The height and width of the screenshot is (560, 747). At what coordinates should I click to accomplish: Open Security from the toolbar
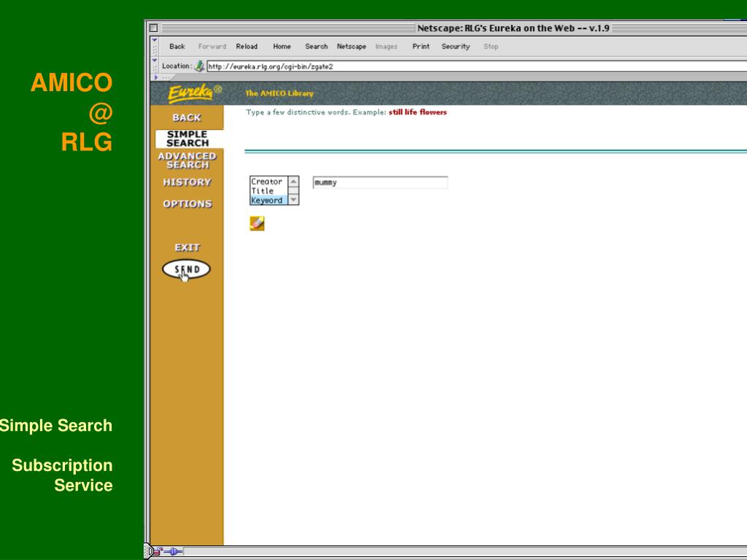pos(455,47)
